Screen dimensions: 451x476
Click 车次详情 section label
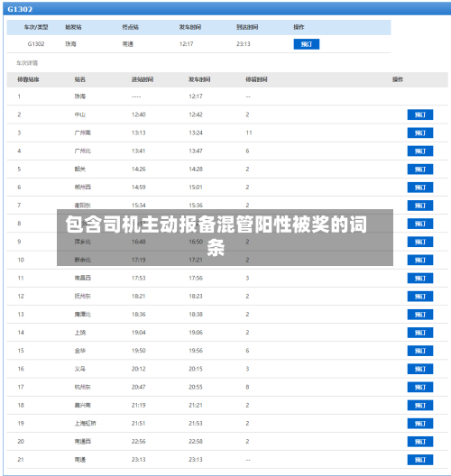click(x=27, y=63)
